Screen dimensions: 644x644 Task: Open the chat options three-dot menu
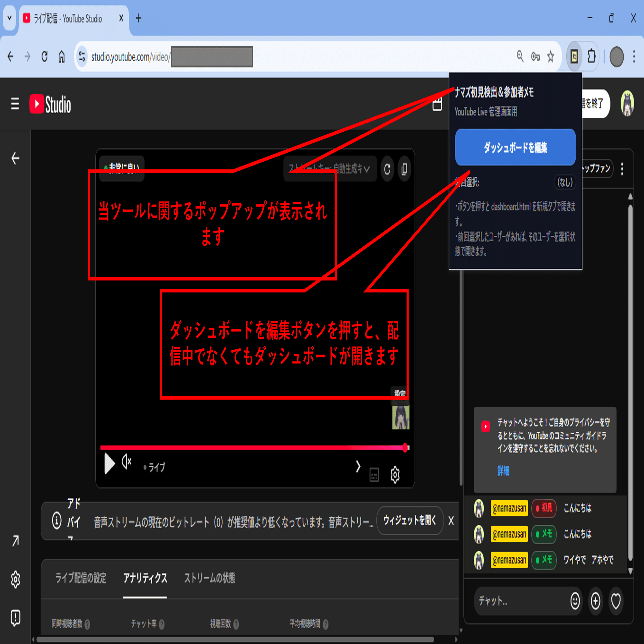pos(622,169)
